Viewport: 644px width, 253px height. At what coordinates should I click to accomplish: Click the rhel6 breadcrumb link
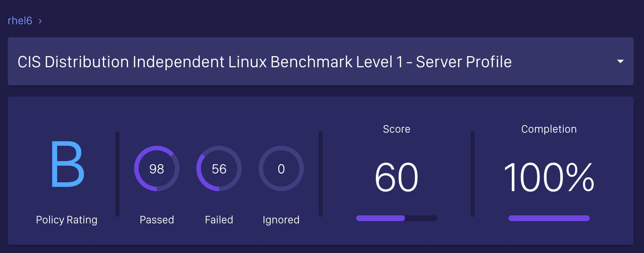[x=20, y=21]
